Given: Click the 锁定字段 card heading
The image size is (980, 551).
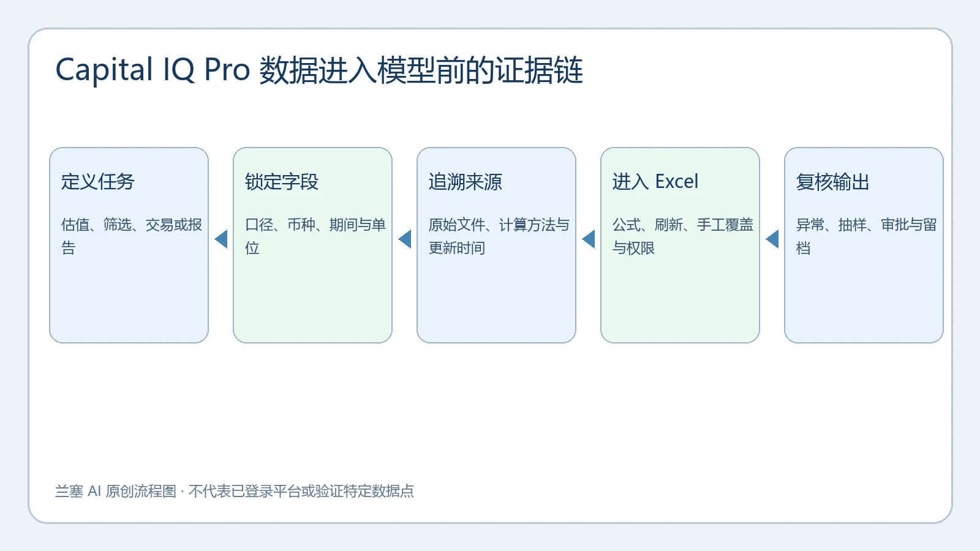Looking at the screenshot, I should (x=282, y=182).
